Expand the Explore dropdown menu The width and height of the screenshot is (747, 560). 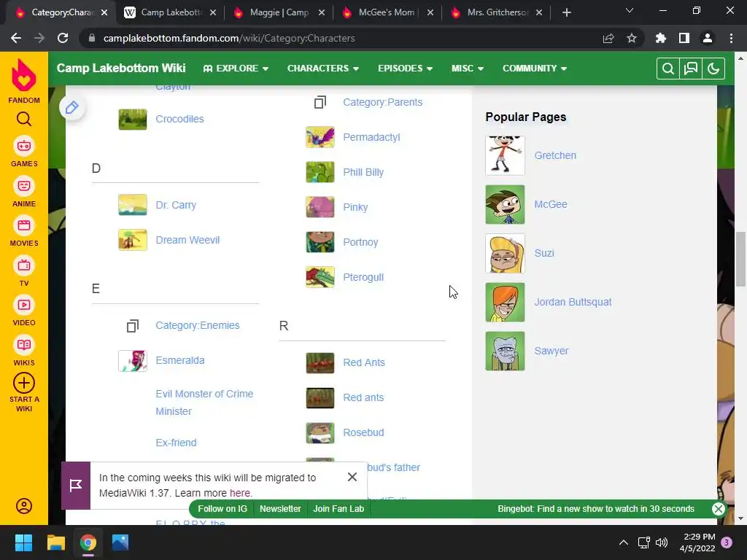pos(236,69)
